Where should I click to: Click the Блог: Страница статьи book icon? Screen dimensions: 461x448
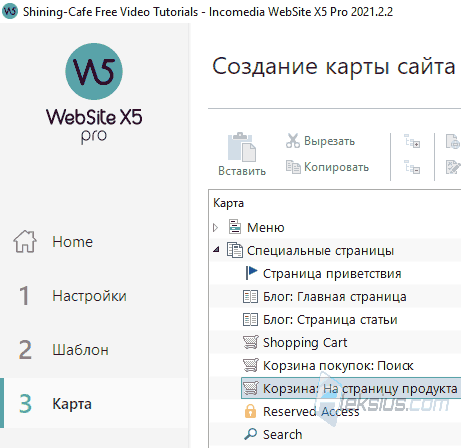[250, 319]
